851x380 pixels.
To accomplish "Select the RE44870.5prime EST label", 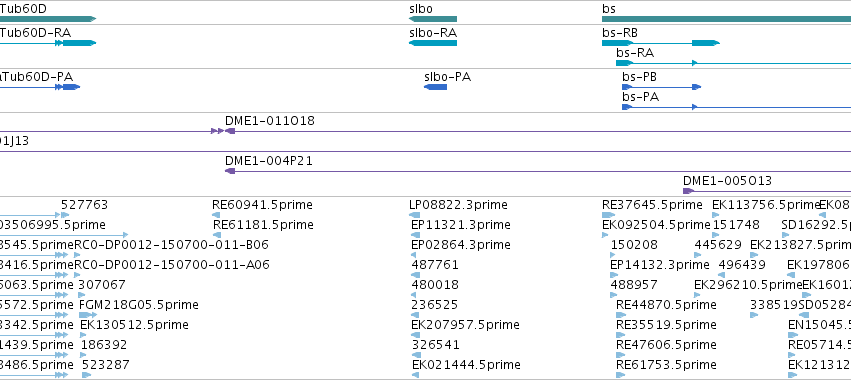I will [666, 305].
